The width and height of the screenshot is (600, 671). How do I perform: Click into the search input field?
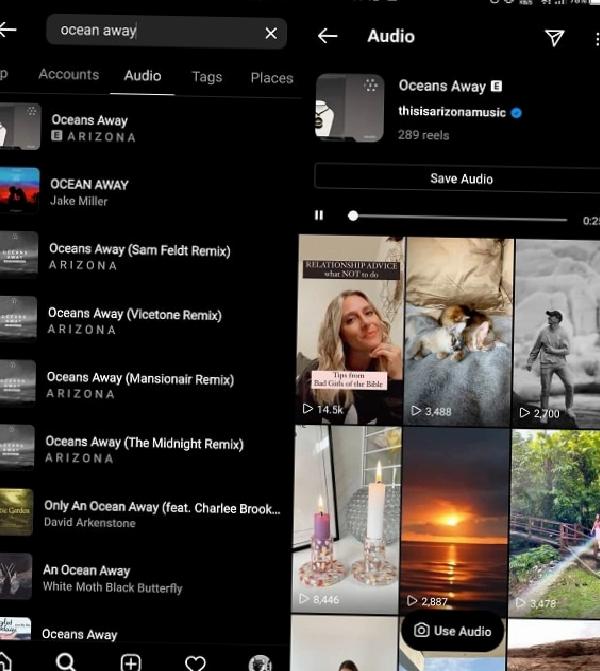pyautogui.click(x=166, y=31)
